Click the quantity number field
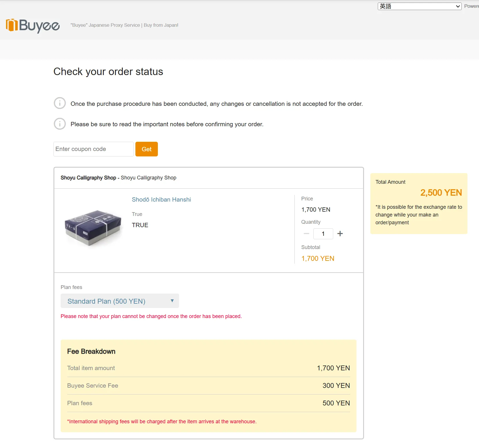 323,234
